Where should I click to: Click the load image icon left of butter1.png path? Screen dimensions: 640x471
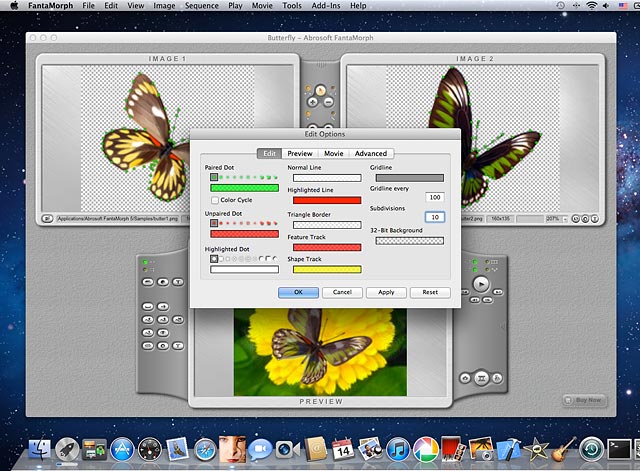pos(47,219)
